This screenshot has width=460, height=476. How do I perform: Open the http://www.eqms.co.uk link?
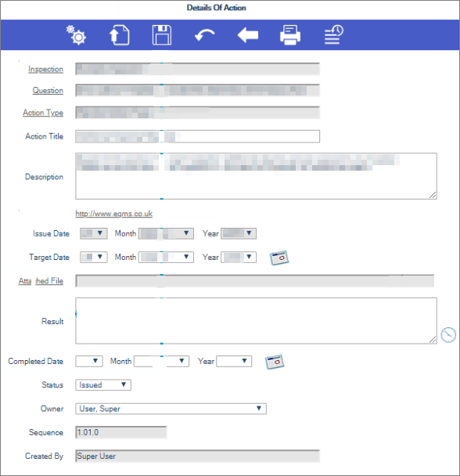(x=113, y=214)
